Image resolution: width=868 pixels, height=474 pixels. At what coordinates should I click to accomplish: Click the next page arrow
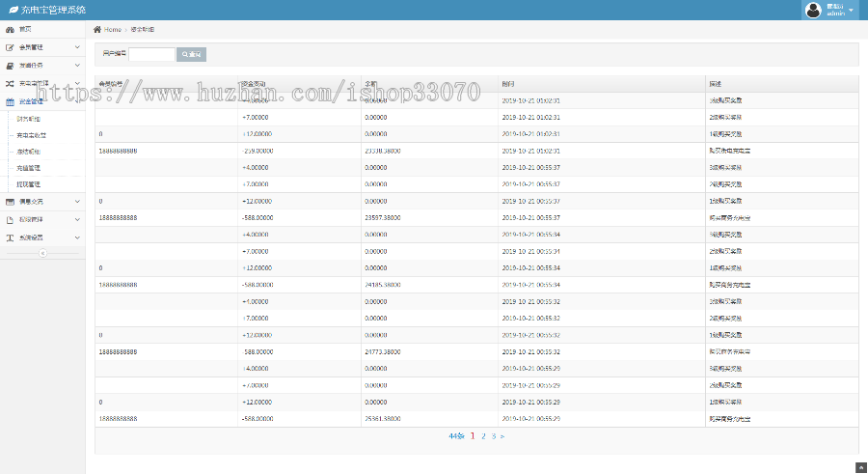tap(502, 436)
